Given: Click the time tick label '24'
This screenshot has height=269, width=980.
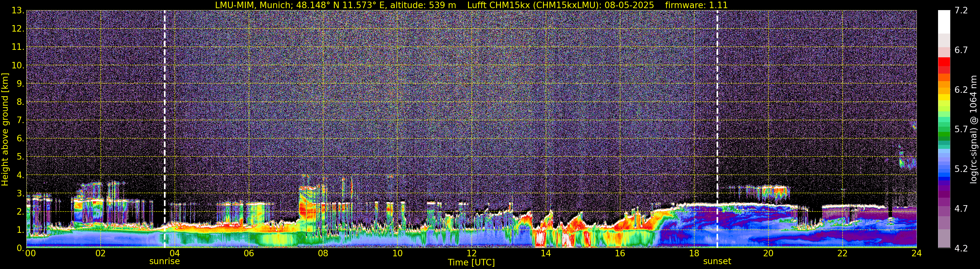Looking at the screenshot, I should pos(917,253).
